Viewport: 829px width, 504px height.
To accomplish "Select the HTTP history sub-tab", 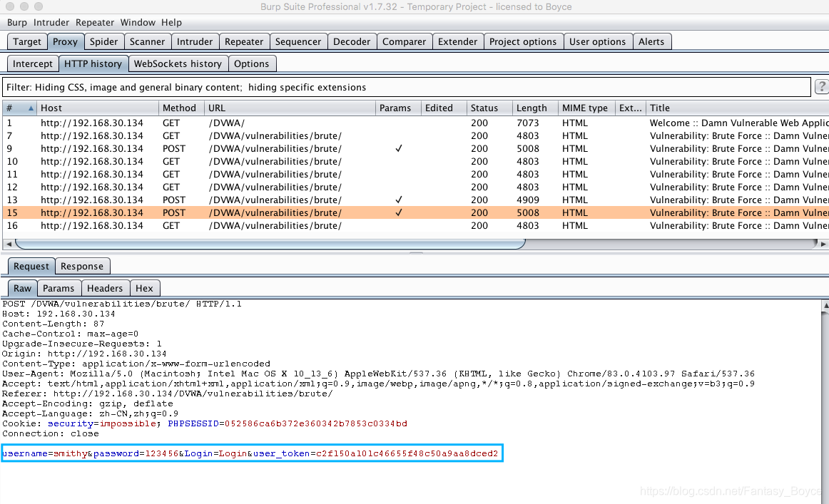I will coord(93,64).
